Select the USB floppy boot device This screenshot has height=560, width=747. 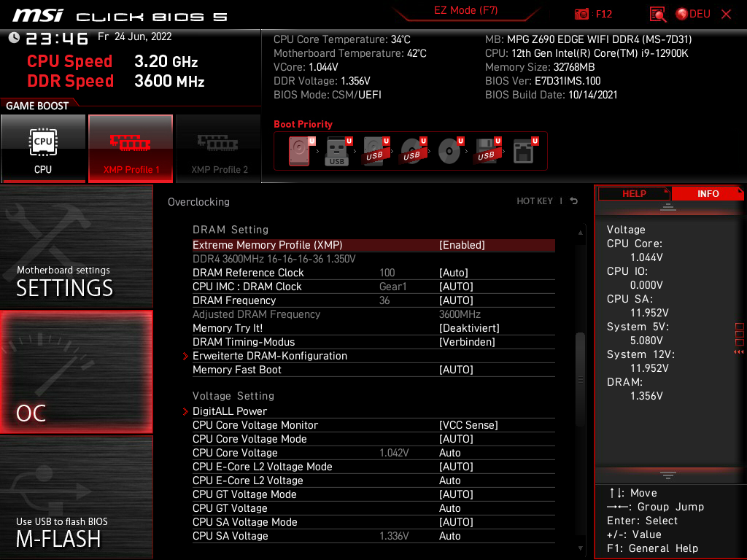[487, 151]
